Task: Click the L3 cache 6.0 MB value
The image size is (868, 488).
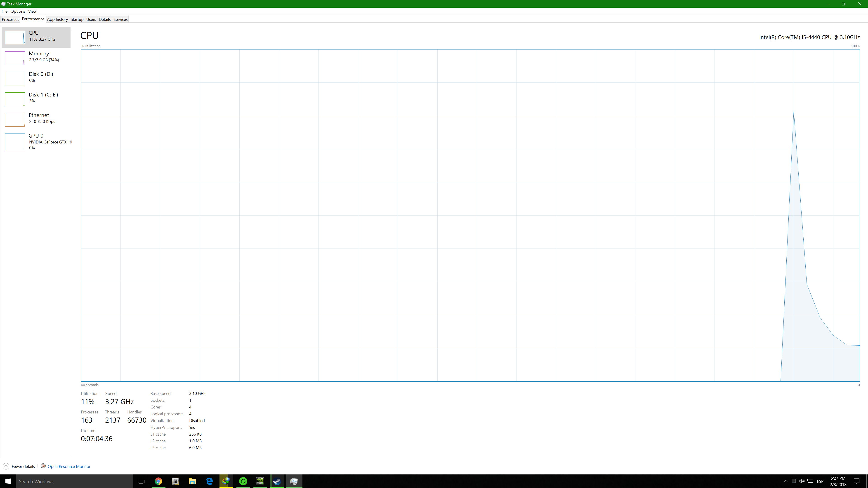Action: pyautogui.click(x=196, y=448)
